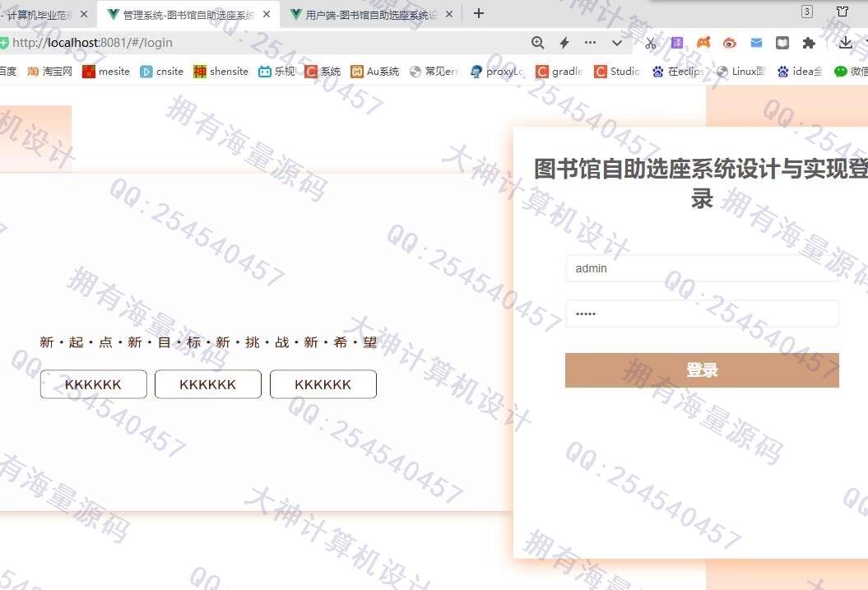This screenshot has width=868, height=590.
Task: Click the scissors screenshot tool icon
Action: tap(651, 43)
